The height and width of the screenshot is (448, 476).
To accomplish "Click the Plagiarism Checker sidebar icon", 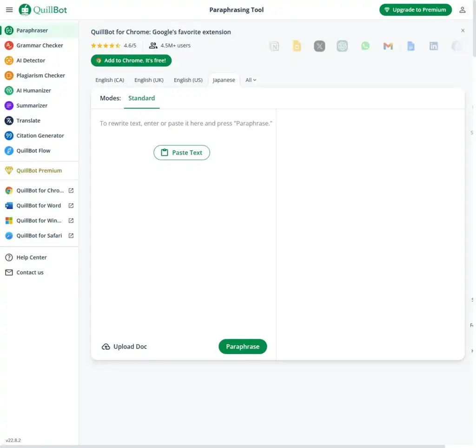I will pyautogui.click(x=9, y=75).
